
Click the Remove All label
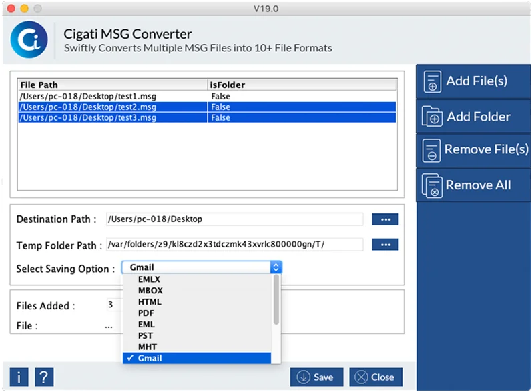click(x=478, y=185)
